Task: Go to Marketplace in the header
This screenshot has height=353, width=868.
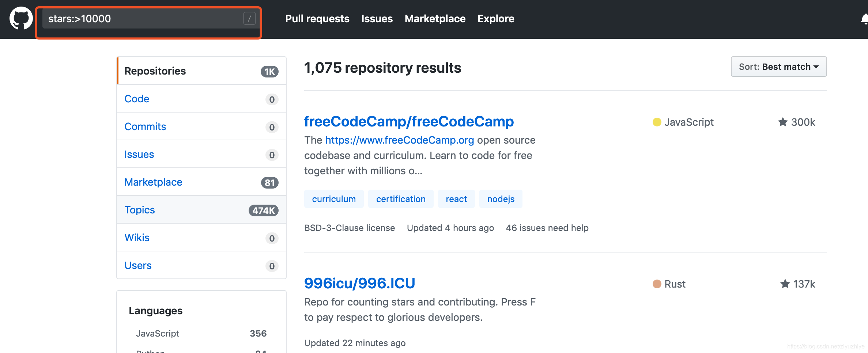Action: [435, 19]
